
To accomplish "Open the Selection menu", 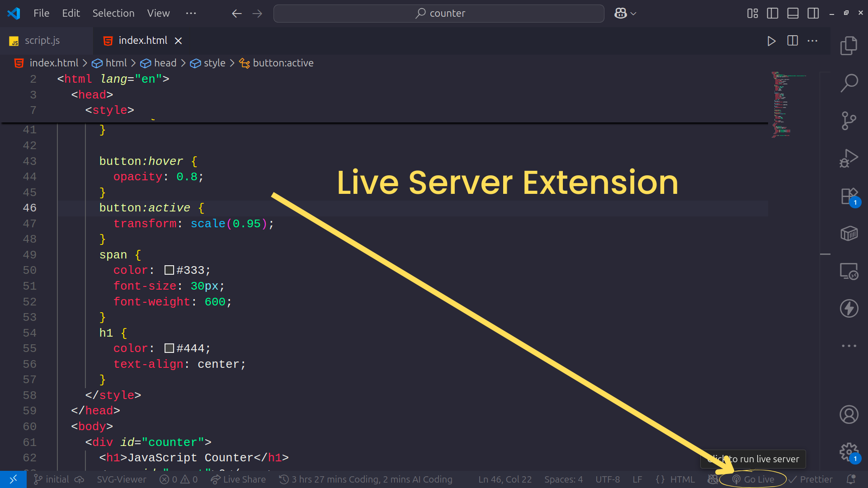I will (x=113, y=14).
